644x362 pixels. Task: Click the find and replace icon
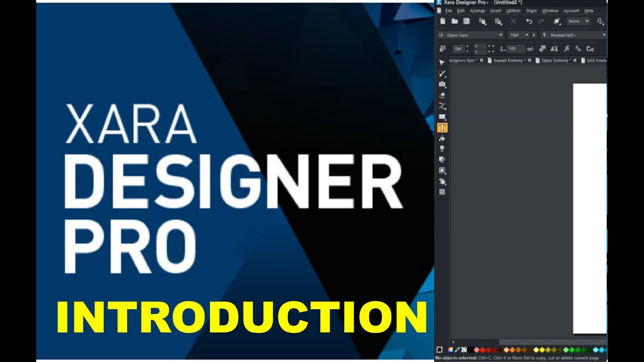pyautogui.click(x=600, y=21)
